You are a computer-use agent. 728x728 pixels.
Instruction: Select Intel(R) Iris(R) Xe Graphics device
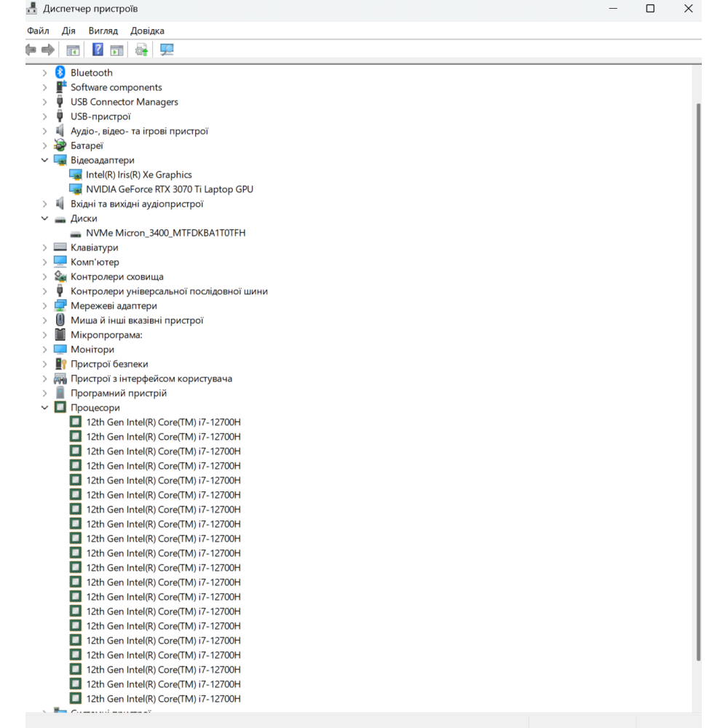pyautogui.click(x=138, y=175)
